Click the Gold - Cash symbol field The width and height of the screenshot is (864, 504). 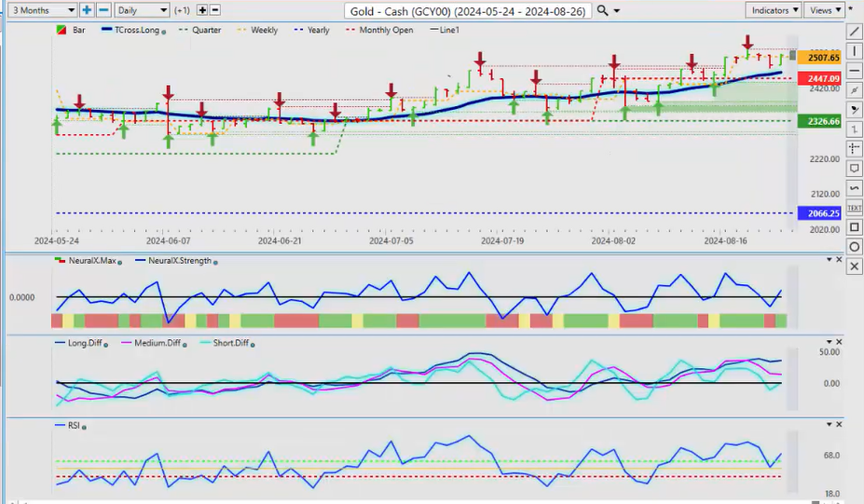pyautogui.click(x=467, y=10)
